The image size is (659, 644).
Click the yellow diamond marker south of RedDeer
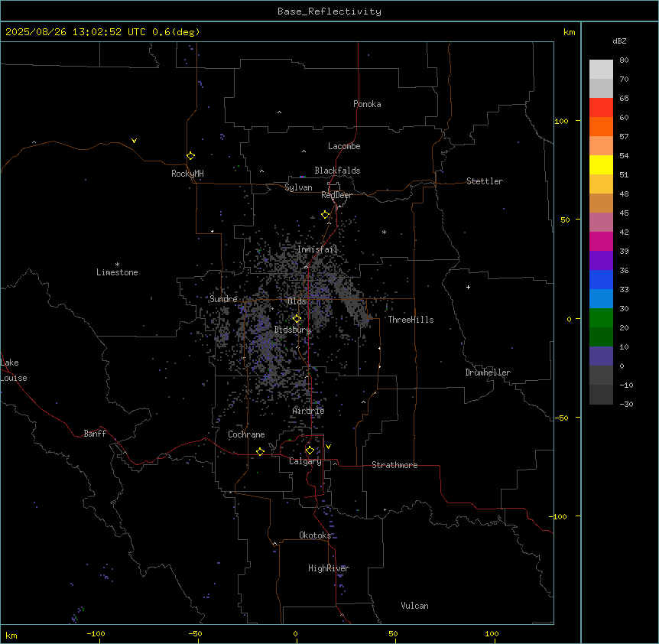325,215
